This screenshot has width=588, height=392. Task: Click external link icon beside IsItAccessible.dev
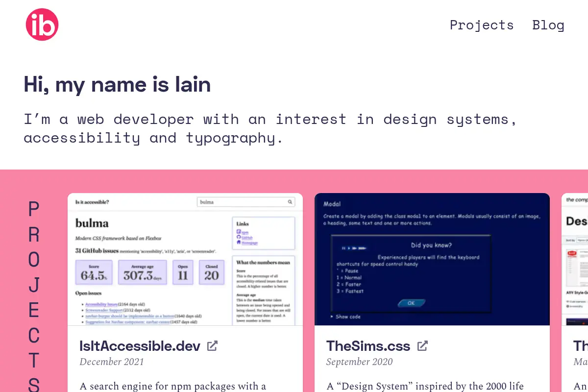coord(212,346)
